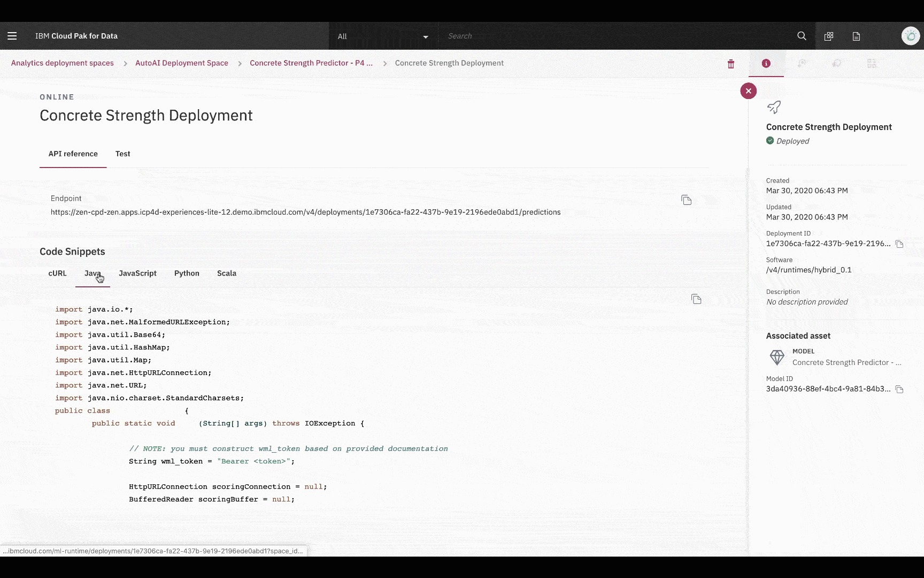924x578 pixels.
Task: Open the All search filter dropdown
Action: [383, 36]
